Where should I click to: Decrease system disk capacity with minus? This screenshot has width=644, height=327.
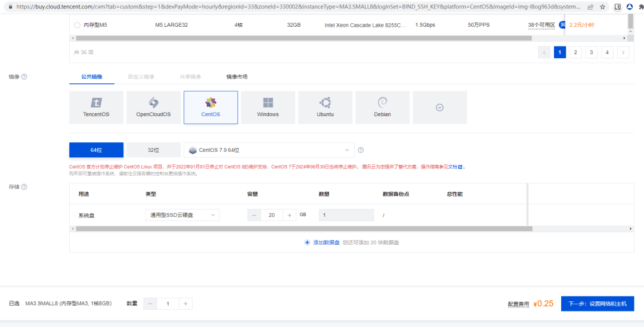point(254,215)
